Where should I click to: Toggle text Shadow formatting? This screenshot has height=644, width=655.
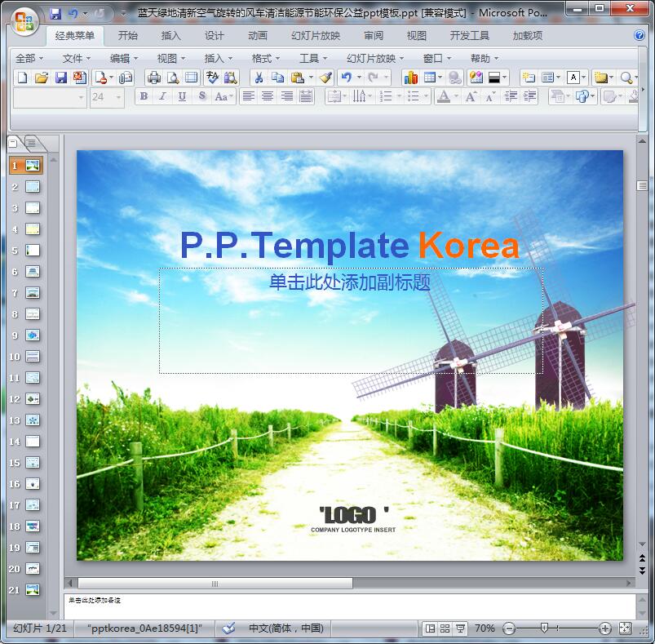click(x=202, y=97)
